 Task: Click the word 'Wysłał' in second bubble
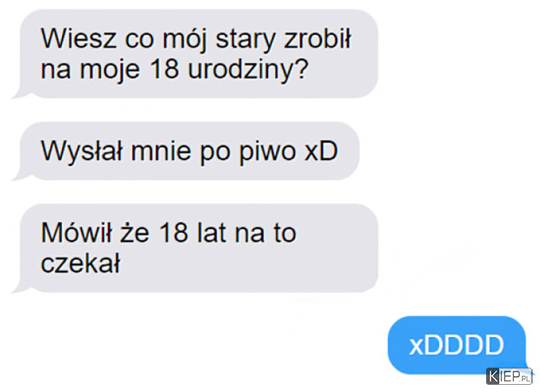[x=81, y=152]
